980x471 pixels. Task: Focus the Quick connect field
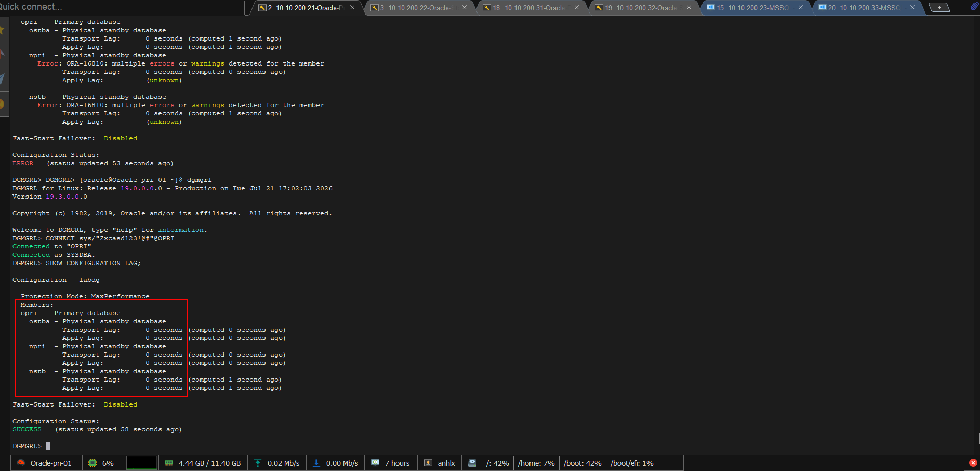[x=122, y=7]
